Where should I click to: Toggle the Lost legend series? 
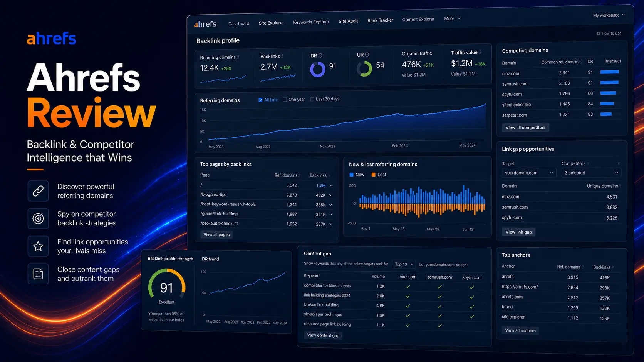pos(379,175)
